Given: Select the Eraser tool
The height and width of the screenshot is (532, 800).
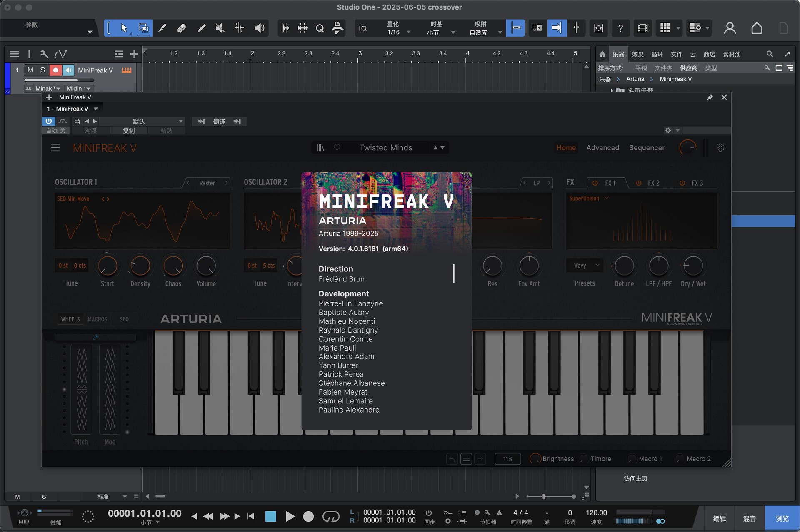Looking at the screenshot, I should point(182,28).
